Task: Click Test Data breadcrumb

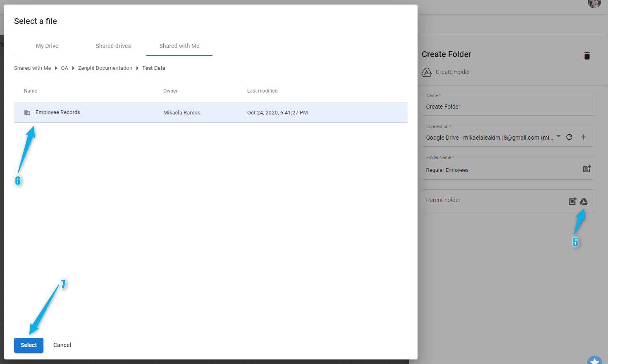Action: 154,68
